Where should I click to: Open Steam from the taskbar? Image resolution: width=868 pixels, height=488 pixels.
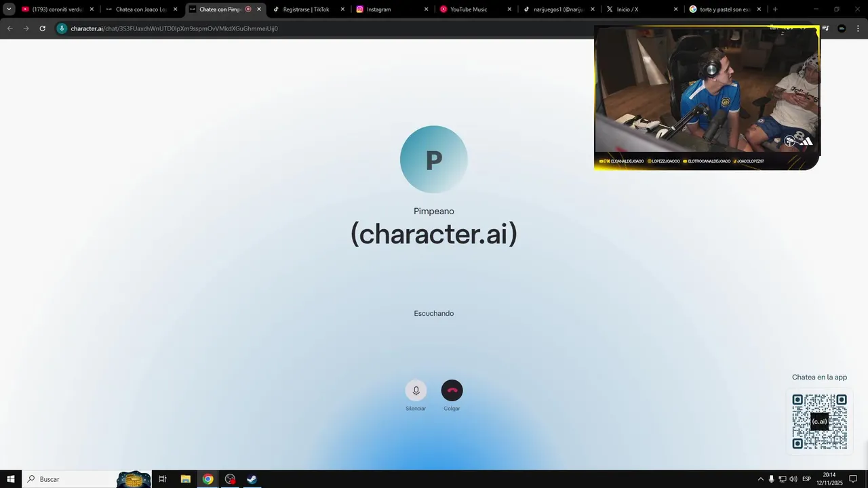point(252,479)
